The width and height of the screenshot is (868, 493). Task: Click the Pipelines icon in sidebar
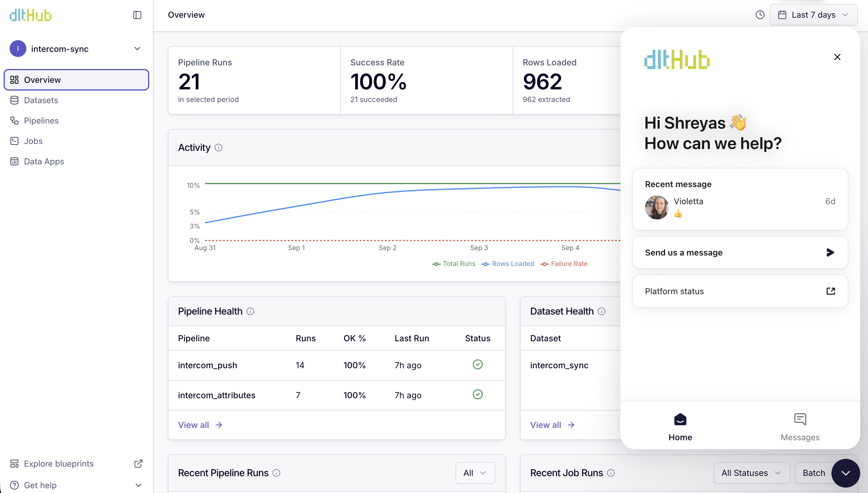click(x=14, y=121)
